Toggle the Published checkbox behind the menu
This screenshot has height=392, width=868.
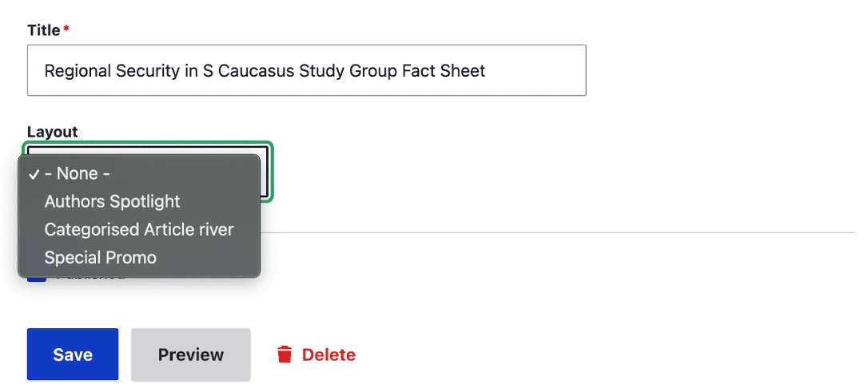[36, 277]
